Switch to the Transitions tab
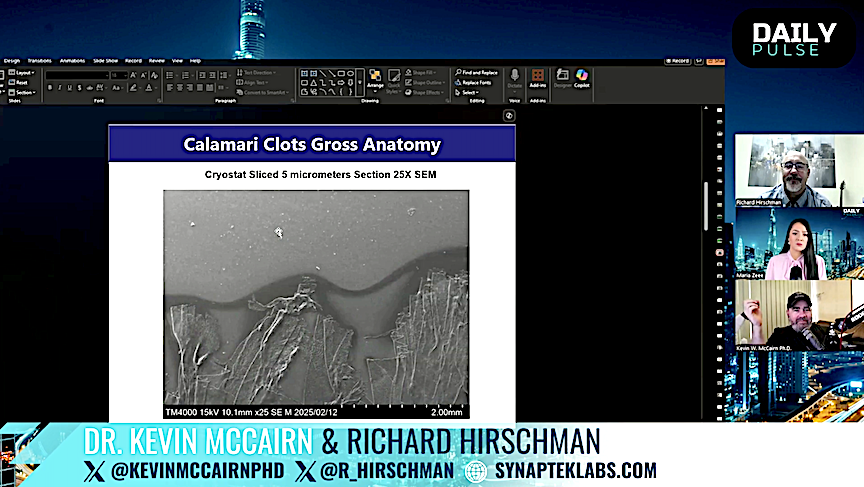864x487 pixels. coord(40,60)
